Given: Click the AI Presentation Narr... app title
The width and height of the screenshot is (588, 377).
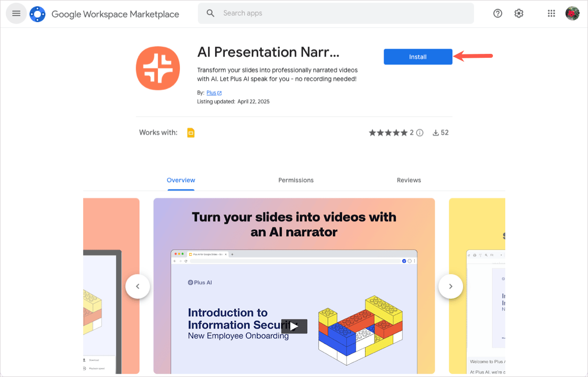Looking at the screenshot, I should coord(268,52).
